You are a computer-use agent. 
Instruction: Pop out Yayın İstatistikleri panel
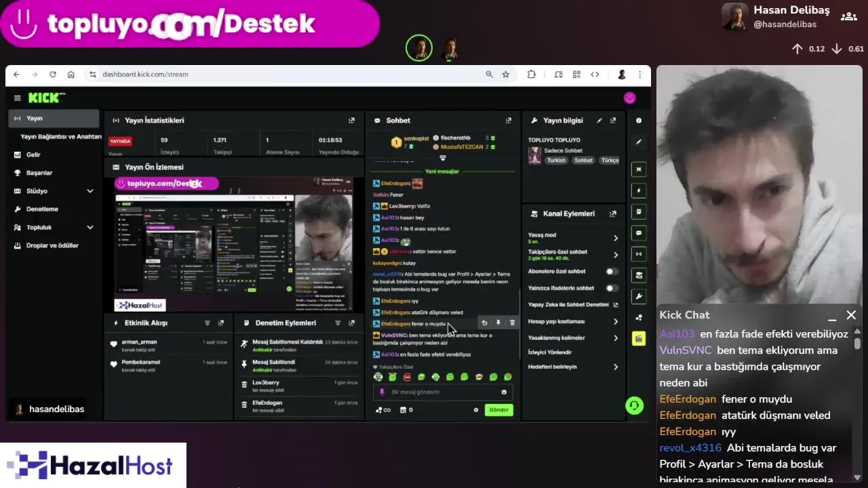click(x=351, y=121)
